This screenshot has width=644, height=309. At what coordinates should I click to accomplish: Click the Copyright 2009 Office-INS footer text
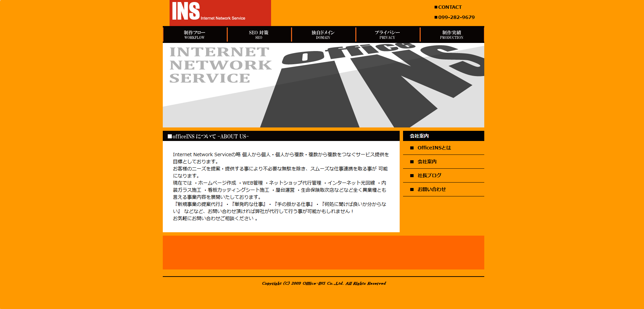(324, 283)
